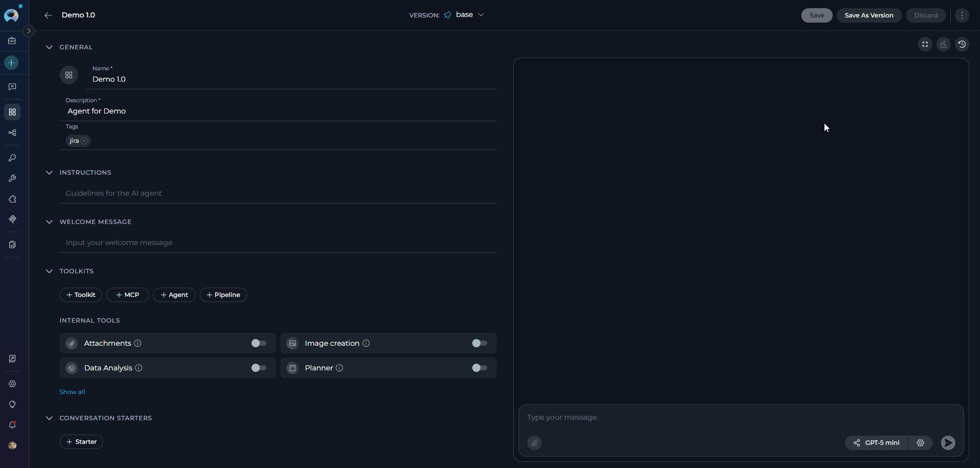This screenshot has height=468, width=980.
Task: Open the sparkle note icon in the sidebar
Action: click(12, 359)
